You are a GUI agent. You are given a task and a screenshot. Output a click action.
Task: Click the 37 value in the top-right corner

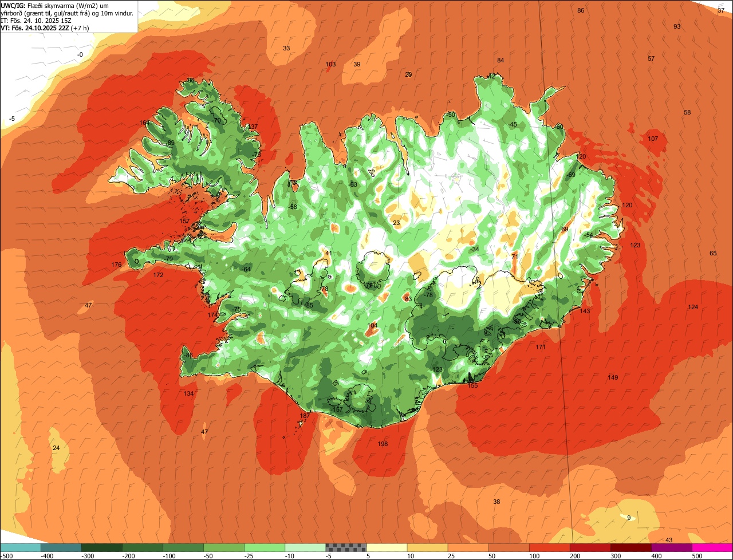(x=721, y=11)
